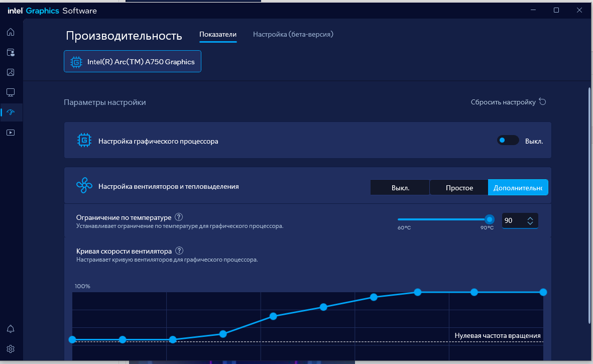Open the image/picture icon in sidebar
Viewport: 593px width, 364px height.
[11, 72]
